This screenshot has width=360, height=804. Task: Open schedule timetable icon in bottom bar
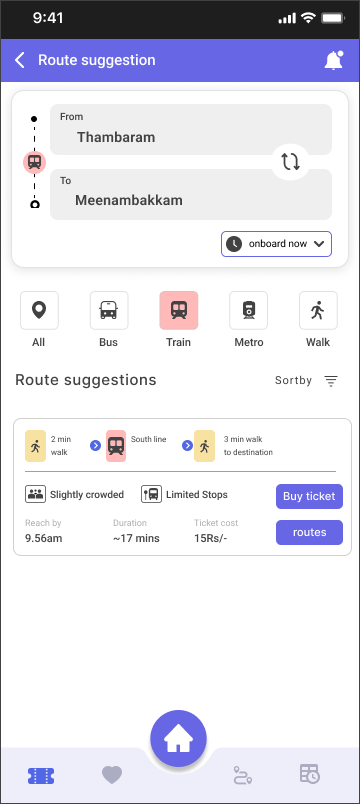click(309, 774)
